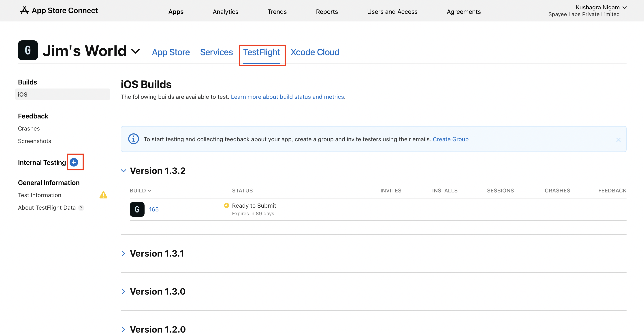Open Users and Access
This screenshot has height=333, width=644.
coord(392,12)
